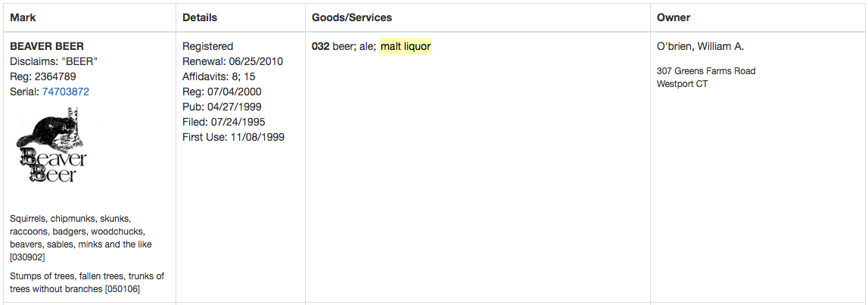Click the design code [030902] text

[x=27, y=257]
